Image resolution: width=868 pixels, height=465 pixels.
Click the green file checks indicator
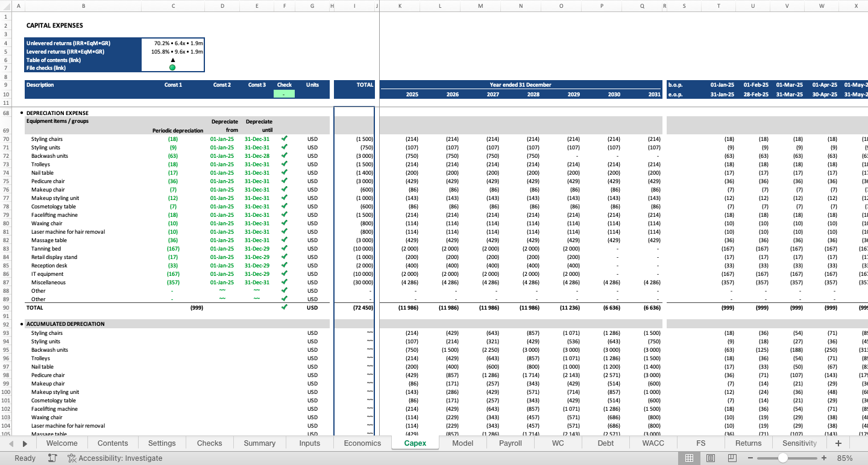click(x=172, y=67)
